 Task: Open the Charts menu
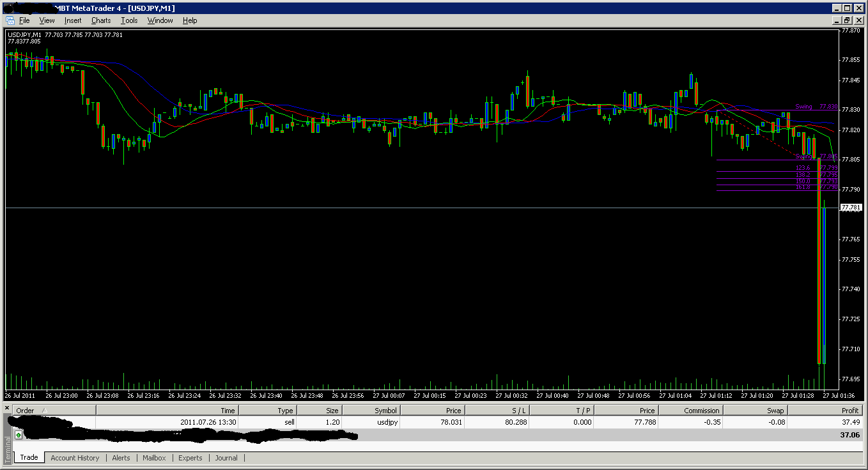(101, 20)
